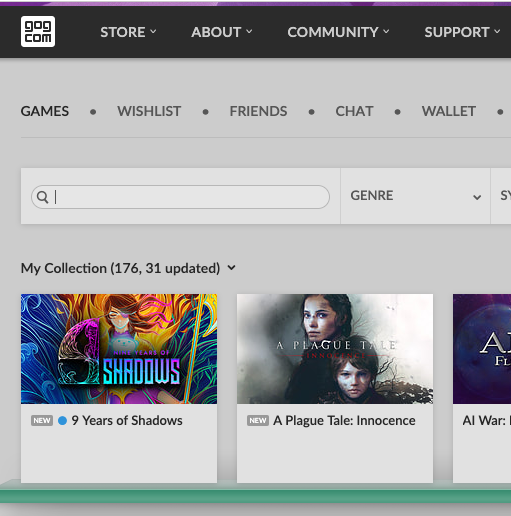Screen dimensions: 511x516
Task: Select the GAMES tab
Action: click(45, 111)
